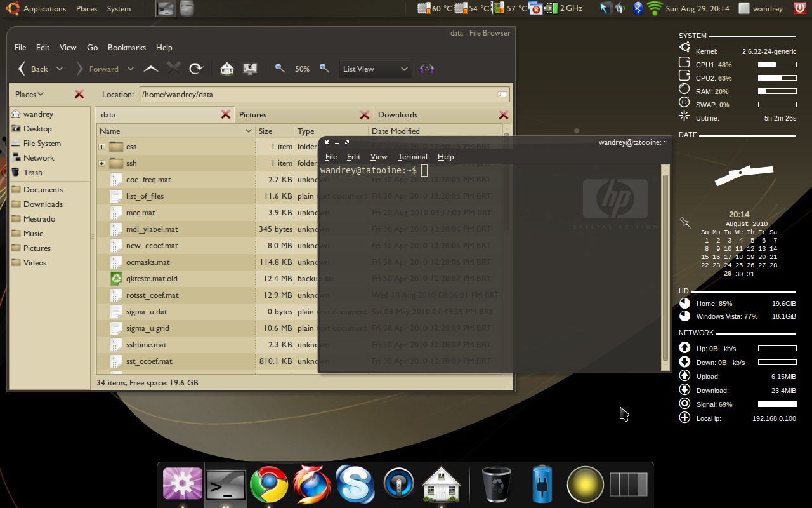Stop loading with the X toolbar icon
The height and width of the screenshot is (508, 812).
point(174,69)
